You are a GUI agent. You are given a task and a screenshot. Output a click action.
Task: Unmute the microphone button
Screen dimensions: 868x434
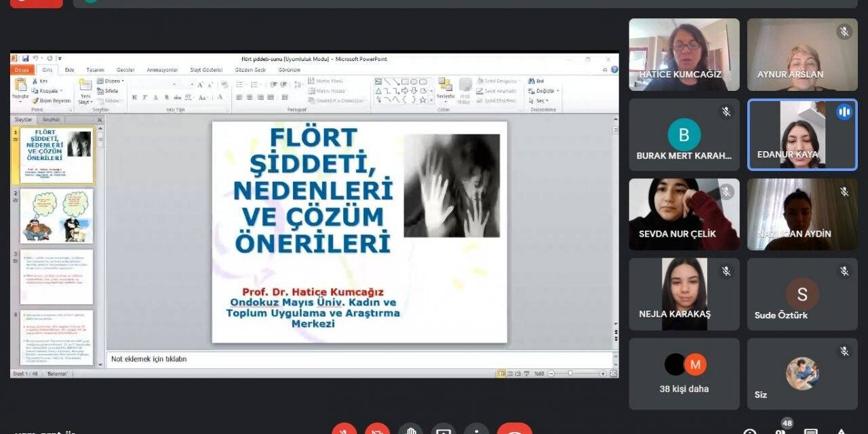[x=344, y=430]
